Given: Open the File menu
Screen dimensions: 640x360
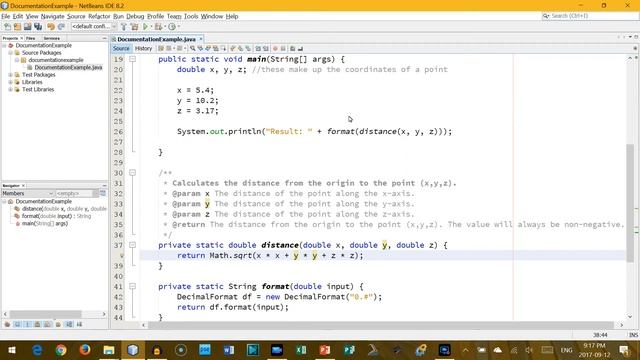Looking at the screenshot, I should [x=6, y=16].
